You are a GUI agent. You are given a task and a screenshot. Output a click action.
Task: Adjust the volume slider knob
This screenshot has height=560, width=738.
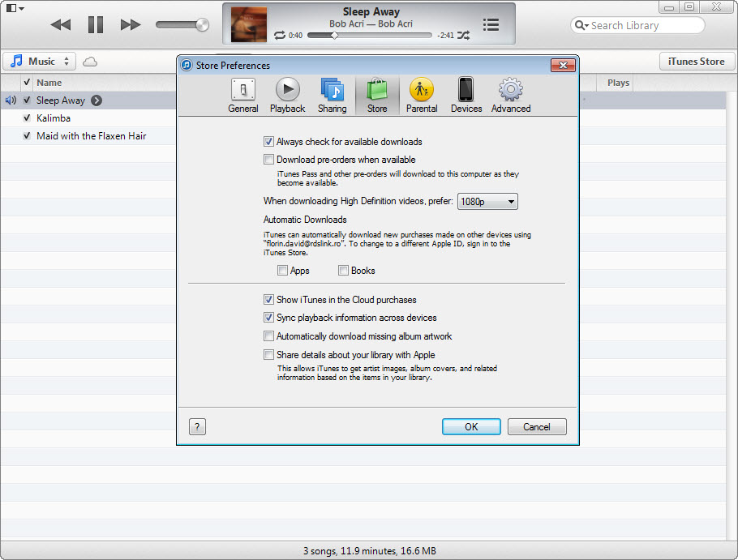pyautogui.click(x=203, y=24)
